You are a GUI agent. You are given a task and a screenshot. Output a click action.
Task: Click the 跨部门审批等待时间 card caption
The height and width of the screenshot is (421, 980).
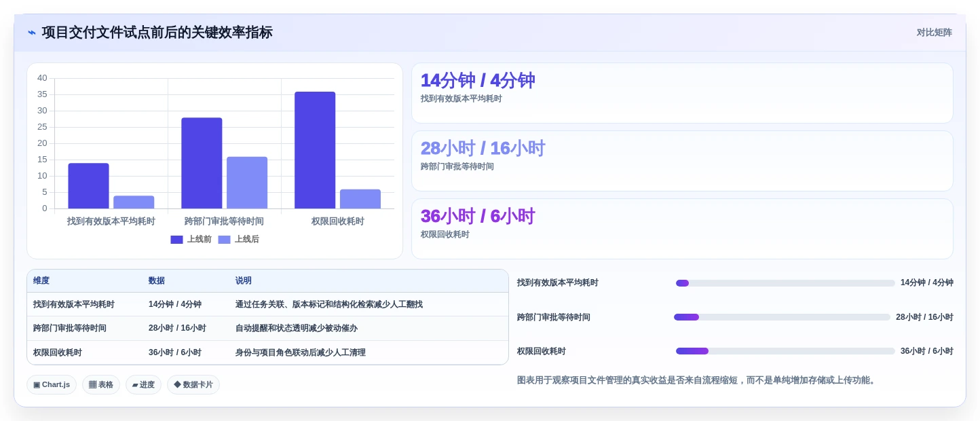[x=457, y=166]
